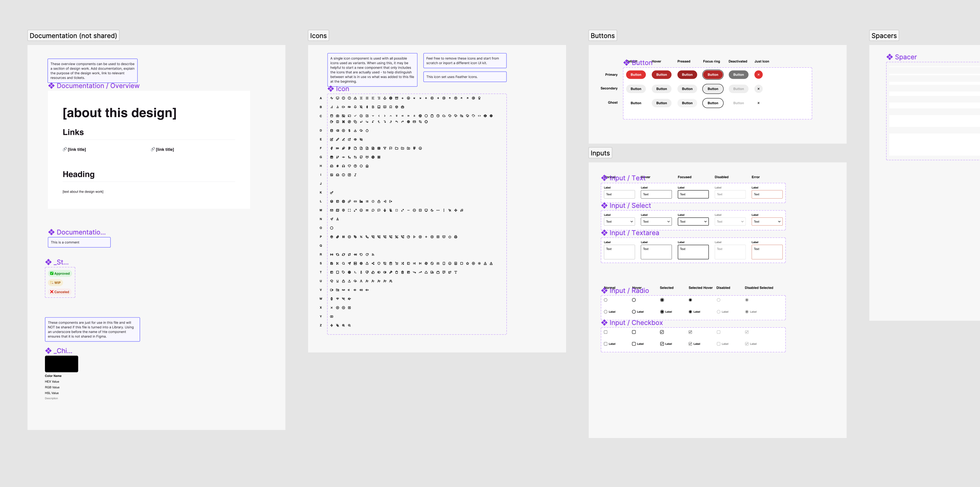
Task: Click the unlabeled Selected-state radio button
Action: pyautogui.click(x=662, y=300)
